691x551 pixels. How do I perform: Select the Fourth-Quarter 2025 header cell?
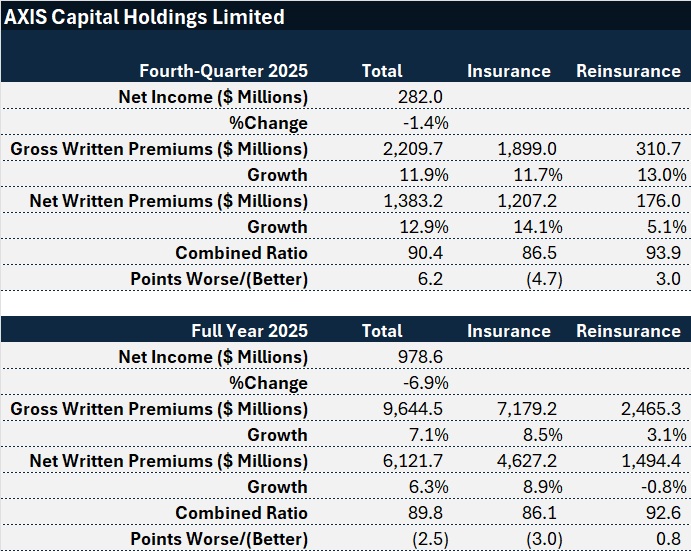click(x=223, y=71)
